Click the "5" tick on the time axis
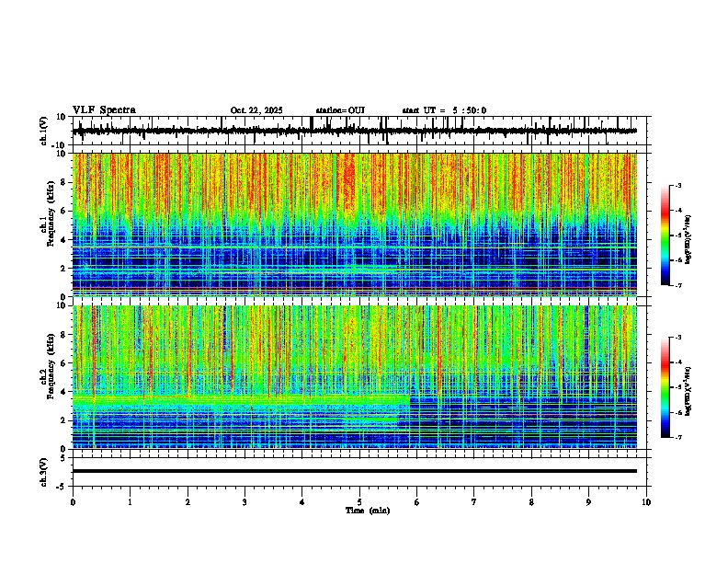The image size is (728, 563). [359, 502]
